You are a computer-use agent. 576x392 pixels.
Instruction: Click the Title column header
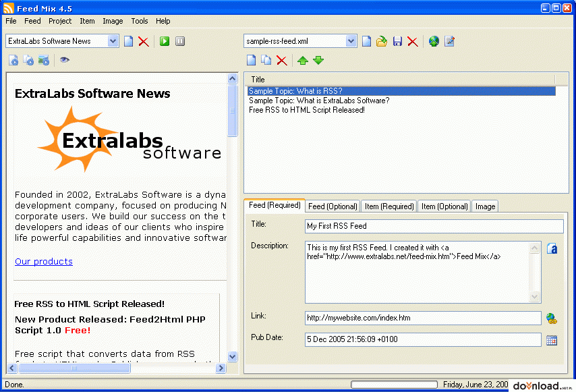400,80
